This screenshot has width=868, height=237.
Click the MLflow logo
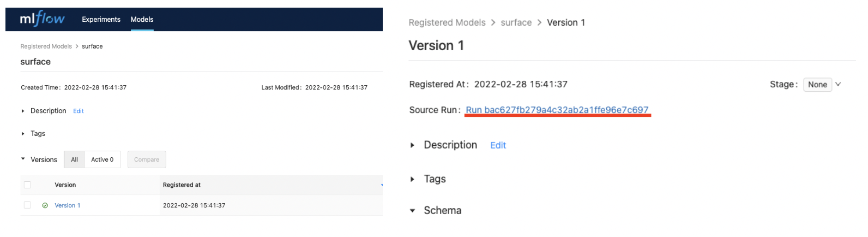coord(42,19)
